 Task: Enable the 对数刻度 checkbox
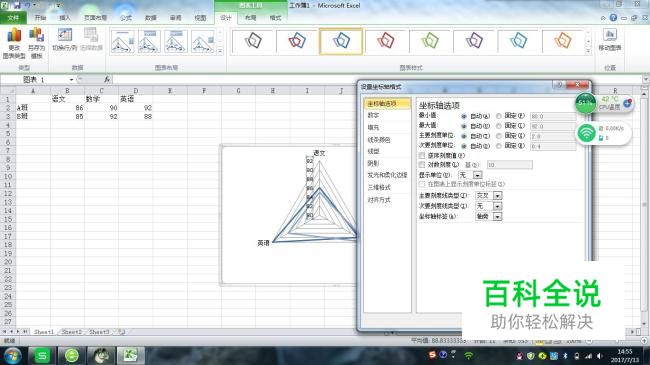pos(422,165)
